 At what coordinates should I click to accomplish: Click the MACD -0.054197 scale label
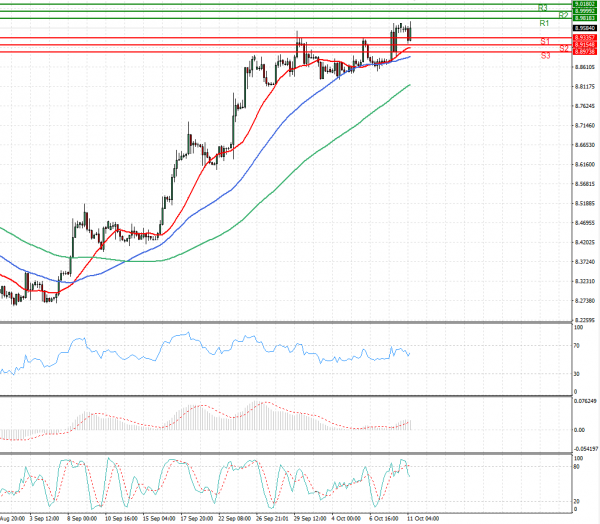pos(586,449)
